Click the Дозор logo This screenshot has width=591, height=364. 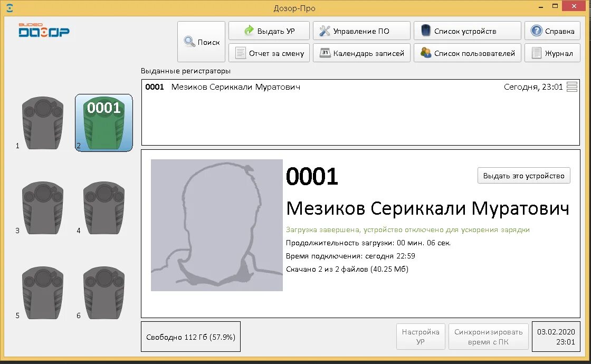pos(44,30)
